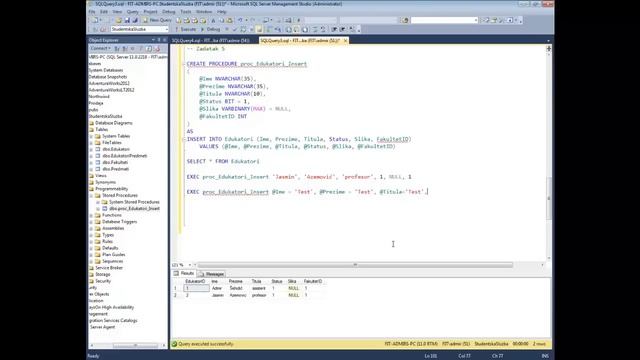Expand the FileTables folder
This screenshot has width=640, height=360.
coord(91,142)
